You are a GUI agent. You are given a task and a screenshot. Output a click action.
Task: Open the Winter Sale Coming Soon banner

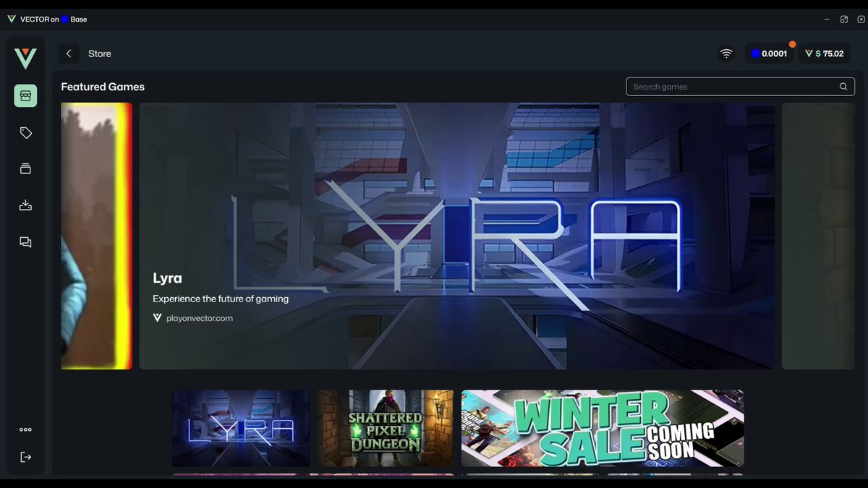603,428
